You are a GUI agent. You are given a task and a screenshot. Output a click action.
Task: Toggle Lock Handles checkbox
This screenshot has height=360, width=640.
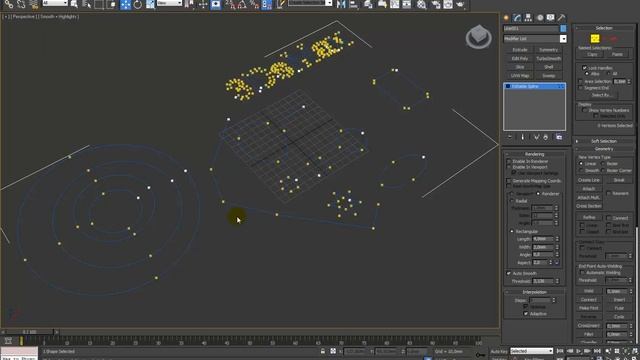pyautogui.click(x=584, y=68)
